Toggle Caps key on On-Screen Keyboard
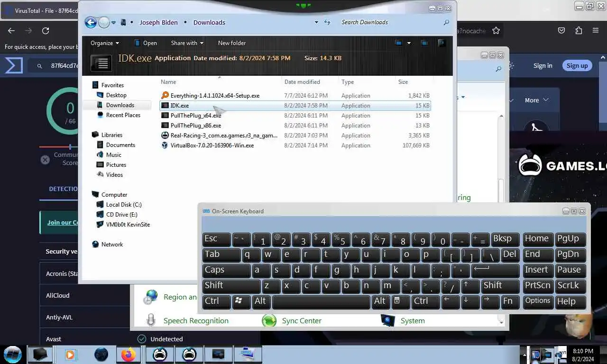 pyautogui.click(x=227, y=271)
